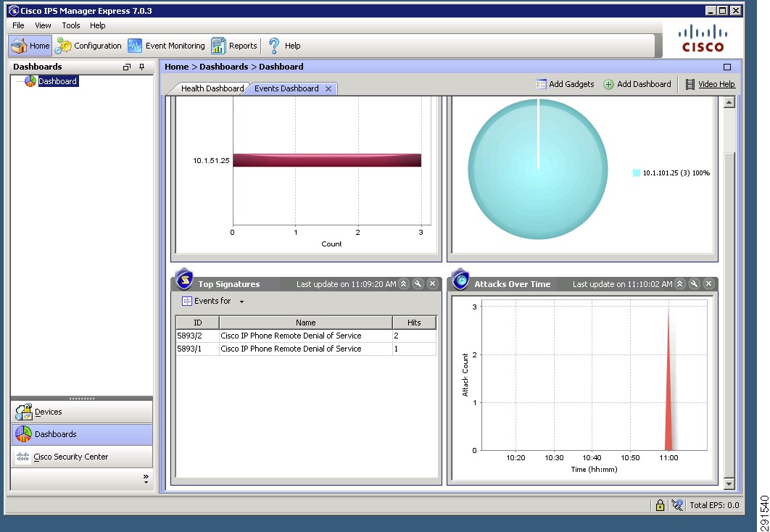Select signature row 5893/2
The height and width of the screenshot is (532, 770).
(x=306, y=336)
